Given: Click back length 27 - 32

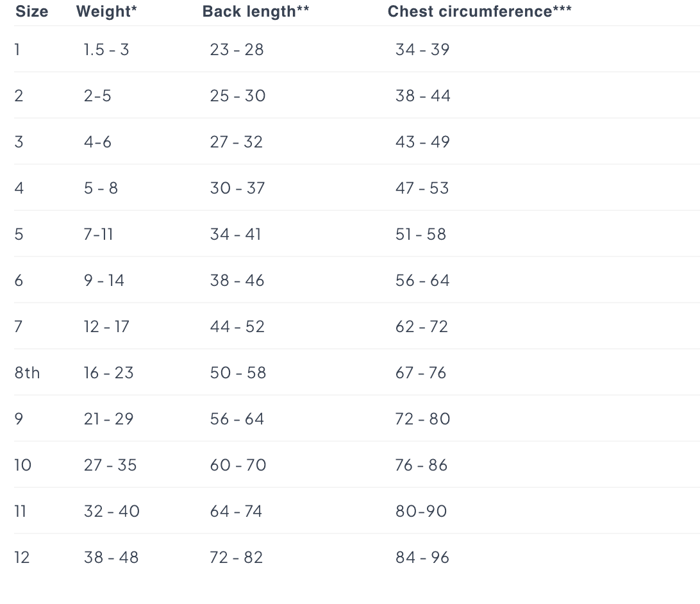Looking at the screenshot, I should pyautogui.click(x=237, y=142).
